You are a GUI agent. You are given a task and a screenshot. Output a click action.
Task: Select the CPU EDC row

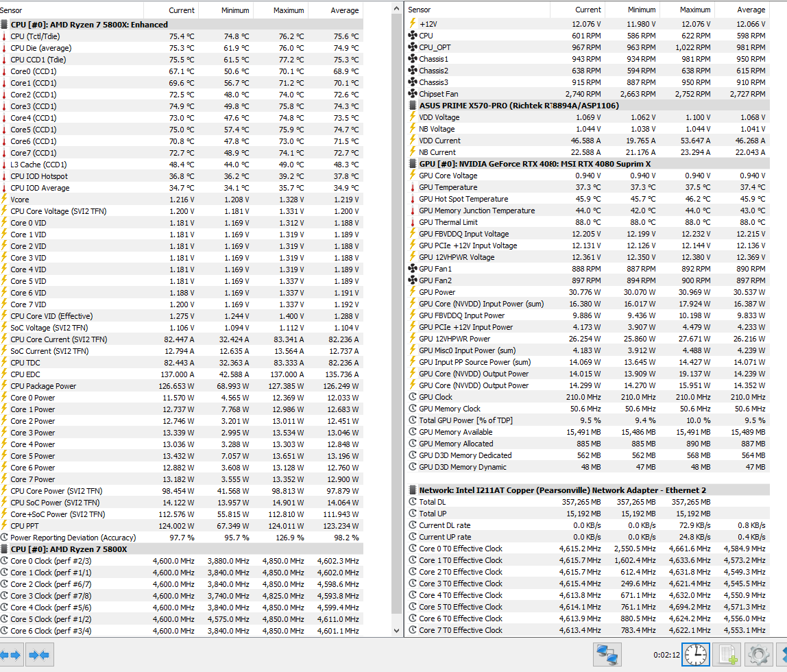click(x=182, y=374)
